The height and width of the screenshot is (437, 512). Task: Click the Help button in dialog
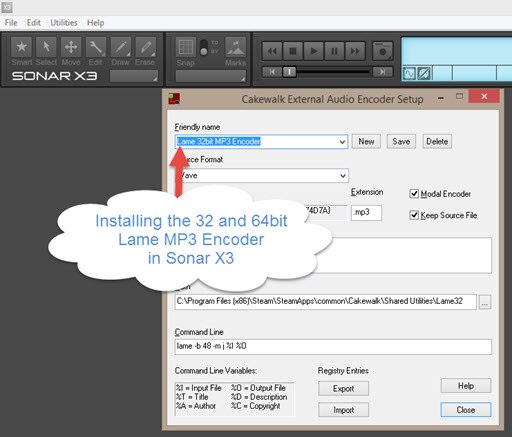(466, 386)
